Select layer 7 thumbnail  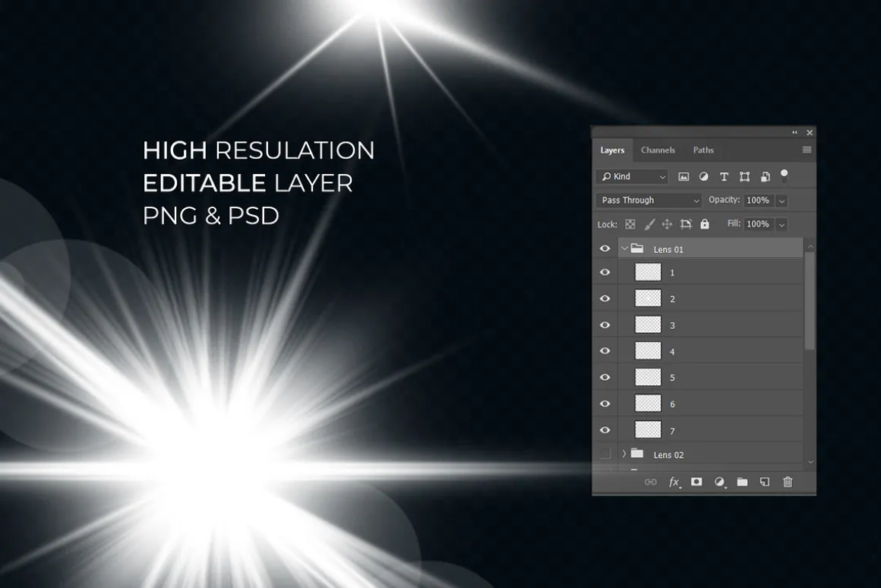(x=648, y=429)
